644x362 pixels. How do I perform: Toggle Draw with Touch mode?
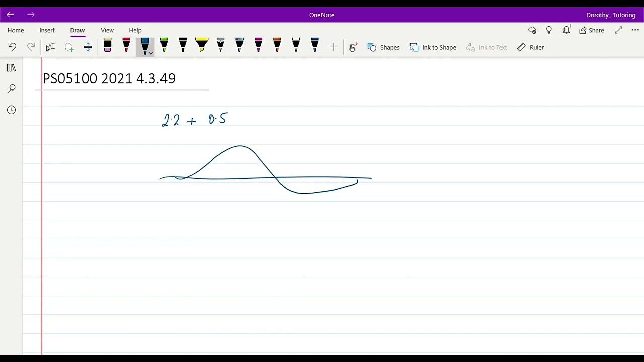pyautogui.click(x=353, y=47)
